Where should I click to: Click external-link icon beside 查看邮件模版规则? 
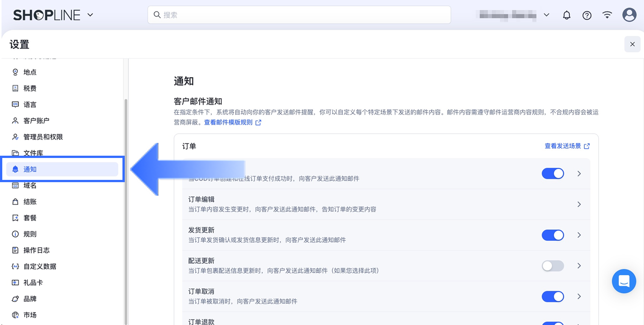[258, 122]
